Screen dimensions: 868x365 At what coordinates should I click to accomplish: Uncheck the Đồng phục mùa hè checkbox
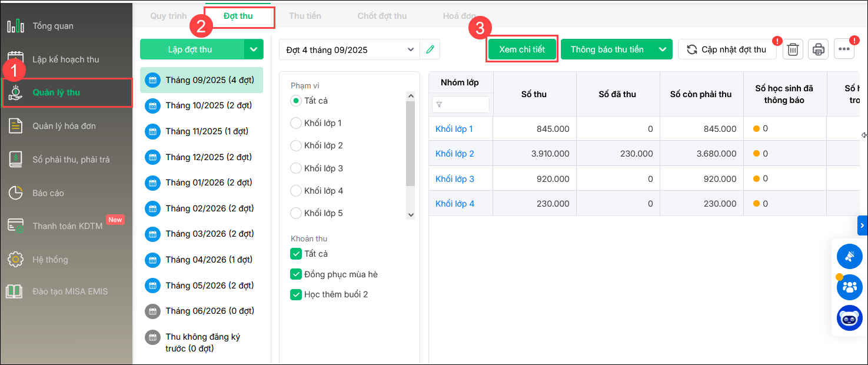click(296, 274)
